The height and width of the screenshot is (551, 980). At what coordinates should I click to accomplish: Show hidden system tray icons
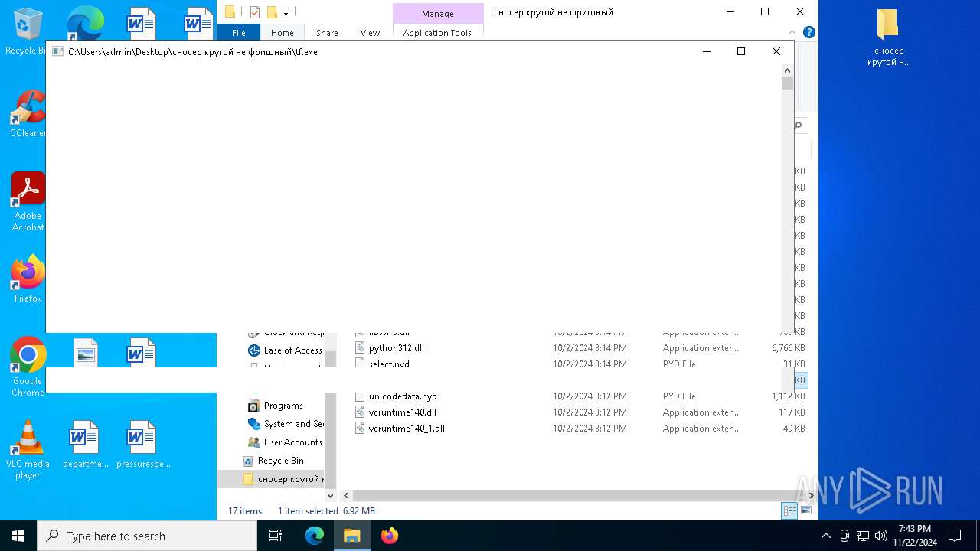[x=825, y=536]
